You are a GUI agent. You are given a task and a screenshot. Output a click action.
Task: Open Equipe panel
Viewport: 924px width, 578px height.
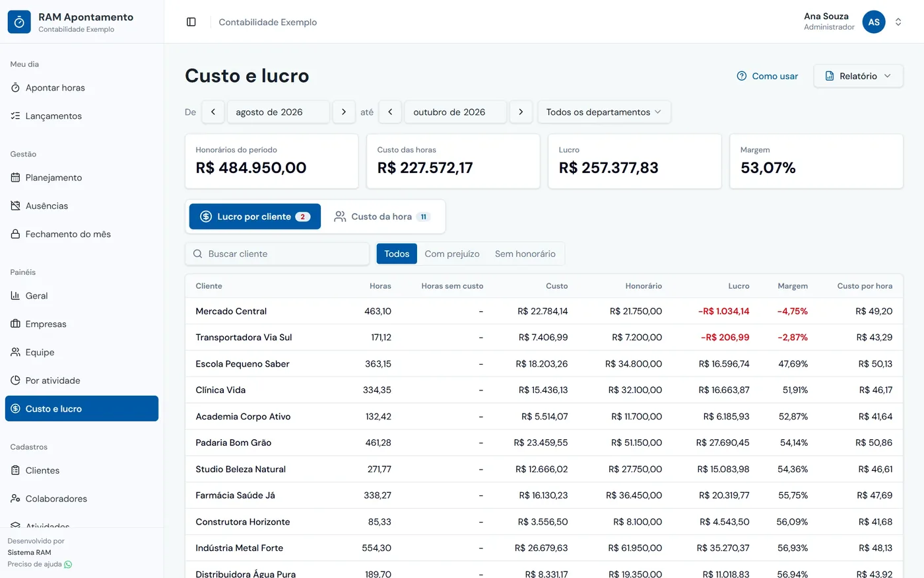[x=82, y=352]
